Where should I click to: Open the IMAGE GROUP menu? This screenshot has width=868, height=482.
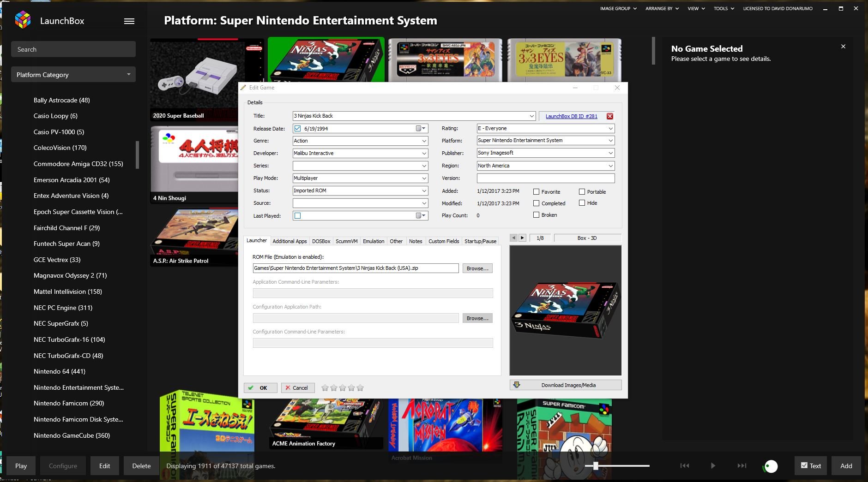click(618, 8)
